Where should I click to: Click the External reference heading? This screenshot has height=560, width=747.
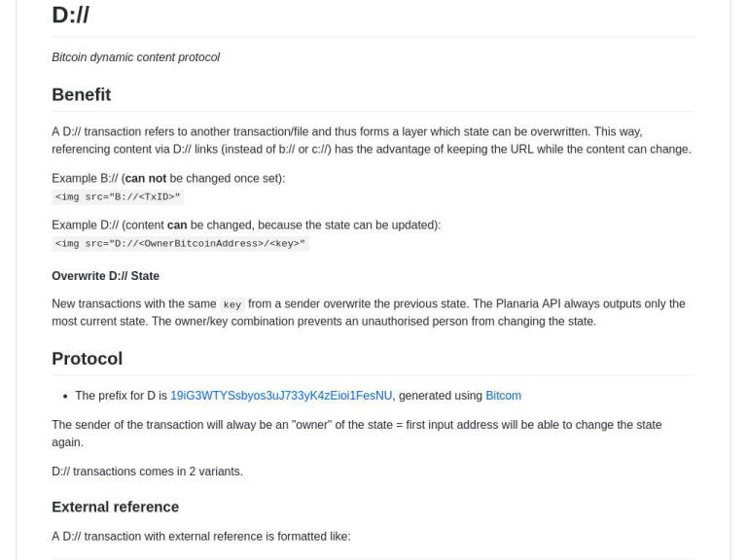pos(115,507)
